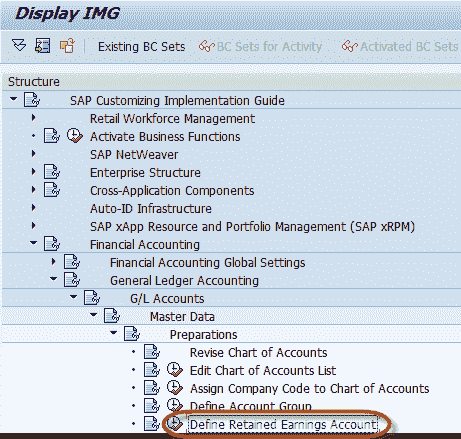Image resolution: width=461 pixels, height=439 pixels.
Task: Select Activate Business Functions row
Action: 165,136
